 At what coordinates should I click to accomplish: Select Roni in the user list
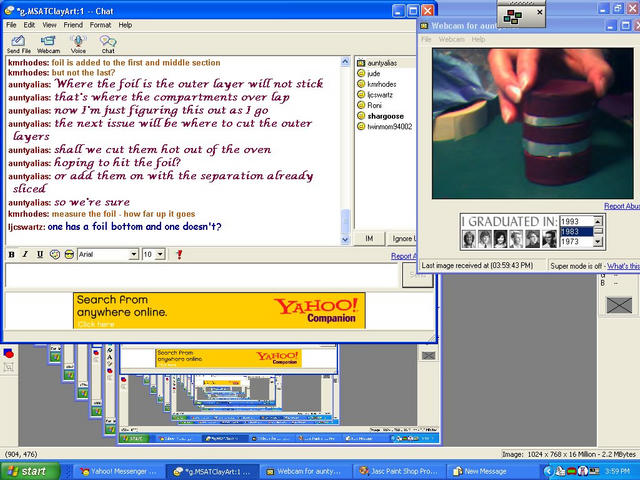coord(374,105)
